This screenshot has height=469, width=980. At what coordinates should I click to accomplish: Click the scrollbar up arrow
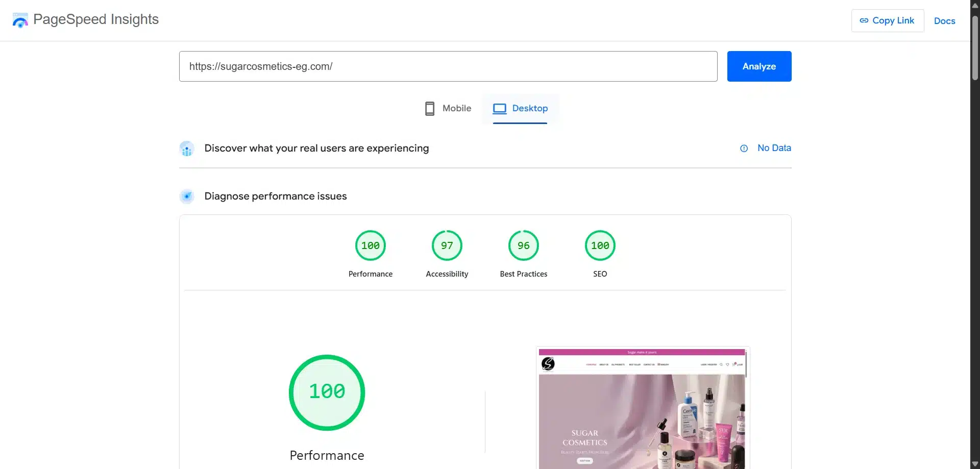click(x=974, y=5)
